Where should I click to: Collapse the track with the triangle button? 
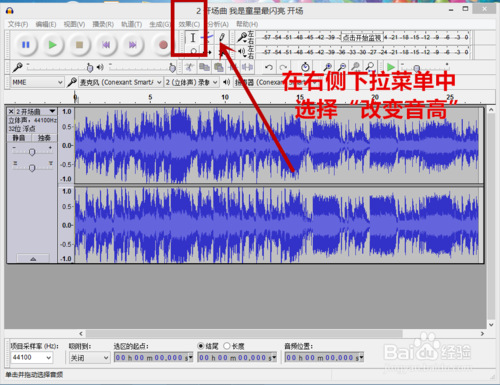click(33, 259)
